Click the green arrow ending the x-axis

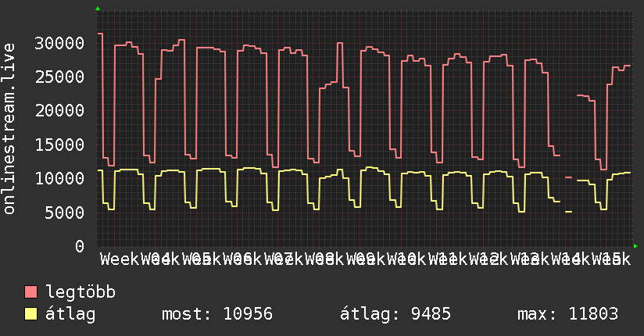pyautogui.click(x=635, y=246)
